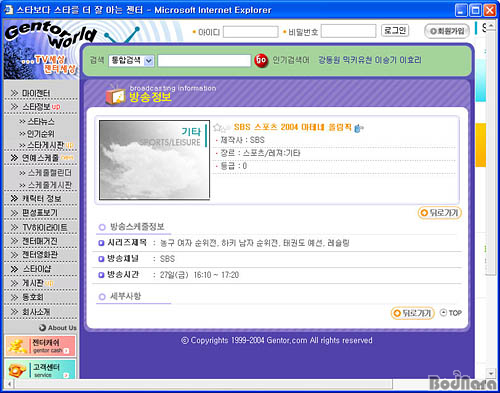Click the upper 뒤로가기 button

(x=440, y=213)
